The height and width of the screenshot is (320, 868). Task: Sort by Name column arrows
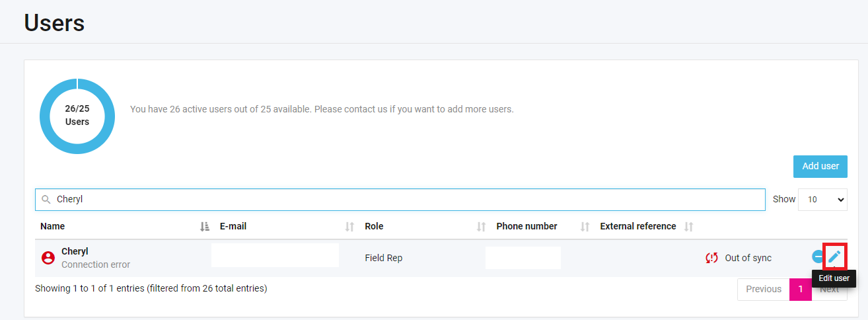[205, 226]
